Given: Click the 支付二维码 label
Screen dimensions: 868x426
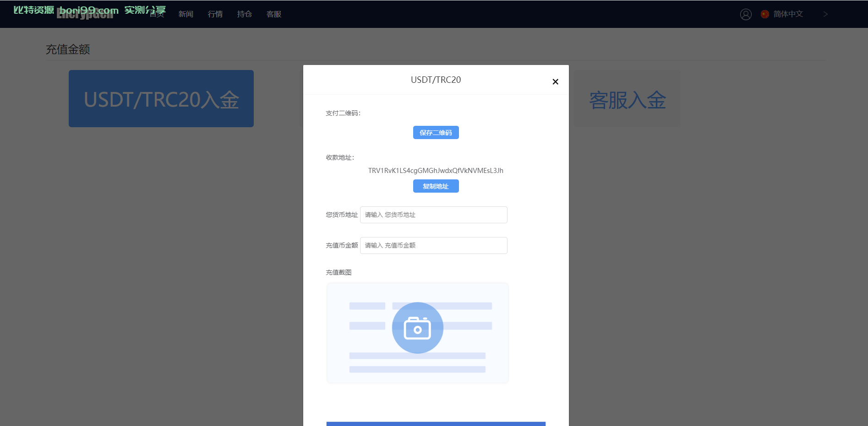Looking at the screenshot, I should 343,113.
